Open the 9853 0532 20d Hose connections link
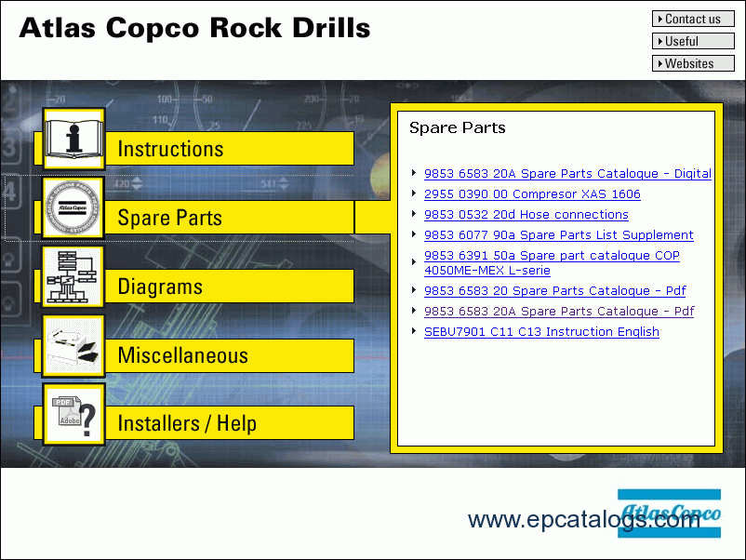This screenshot has width=746, height=560. pos(526,215)
